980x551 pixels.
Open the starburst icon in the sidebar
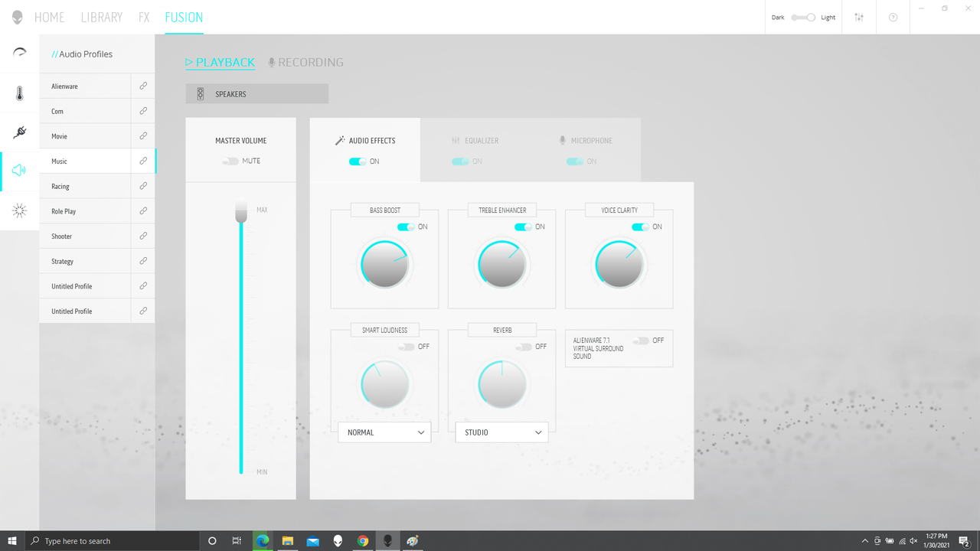click(20, 210)
